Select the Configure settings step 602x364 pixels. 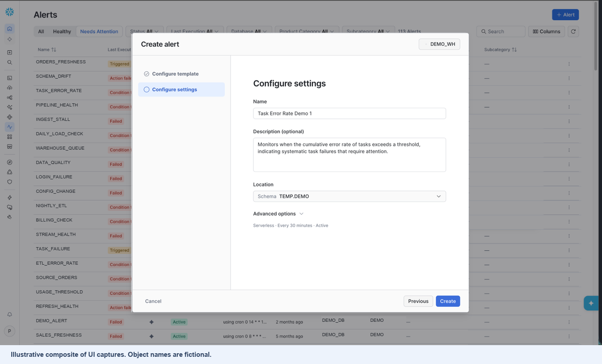click(x=181, y=89)
